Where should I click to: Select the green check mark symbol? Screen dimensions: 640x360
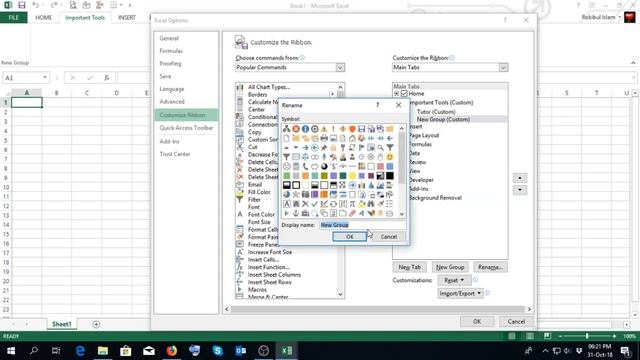315,204
